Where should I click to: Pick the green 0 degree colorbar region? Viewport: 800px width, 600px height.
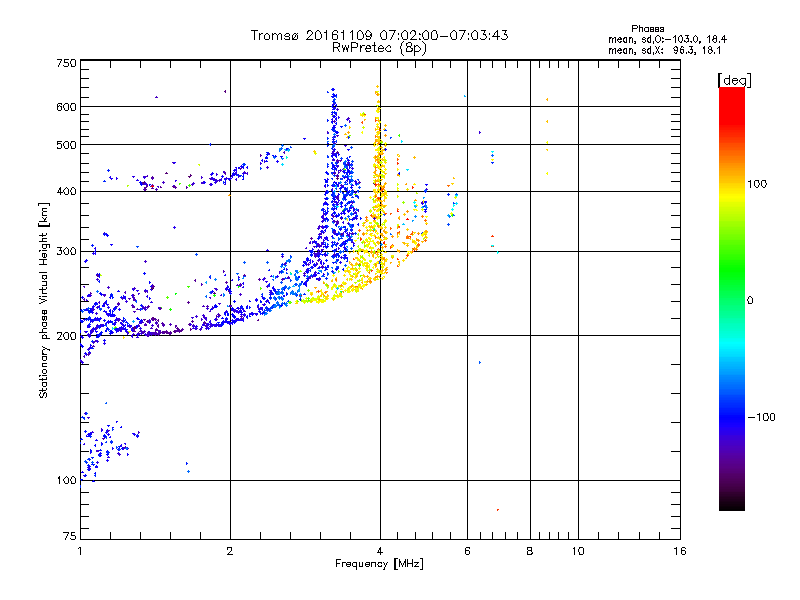click(x=732, y=300)
